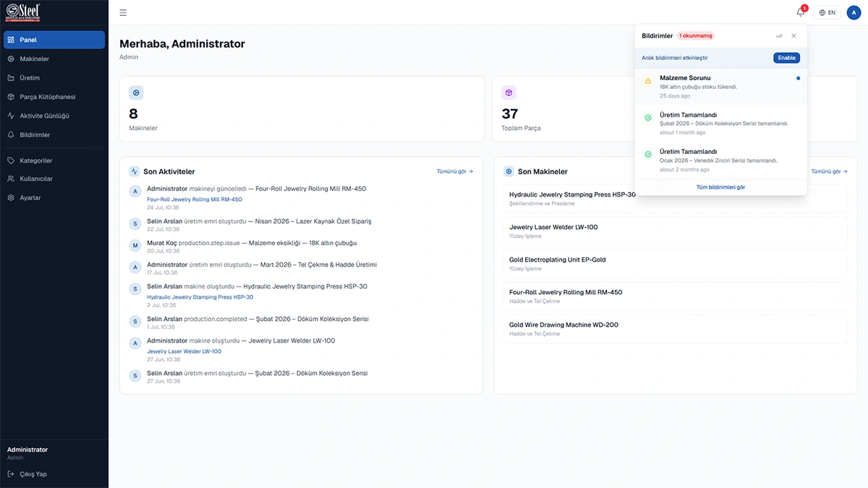The image size is (868, 488).
Task: Click the Toplam Parça cube icon
Action: 509,93
